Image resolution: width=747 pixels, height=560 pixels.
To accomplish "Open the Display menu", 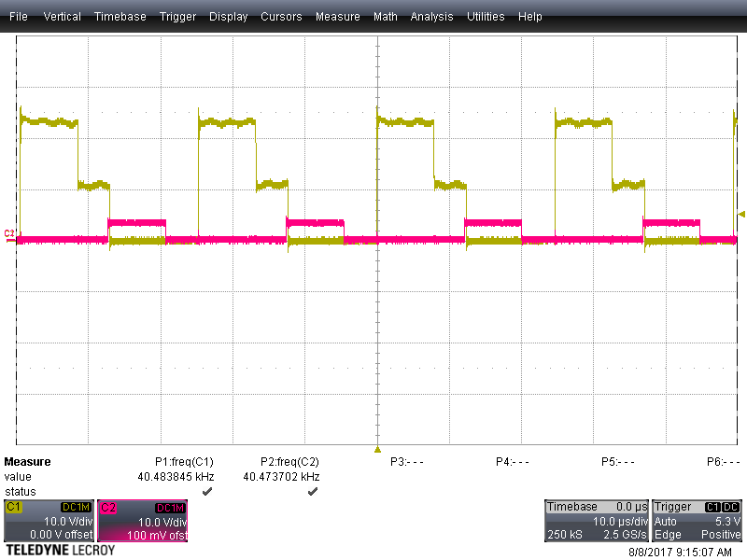I will tap(228, 17).
